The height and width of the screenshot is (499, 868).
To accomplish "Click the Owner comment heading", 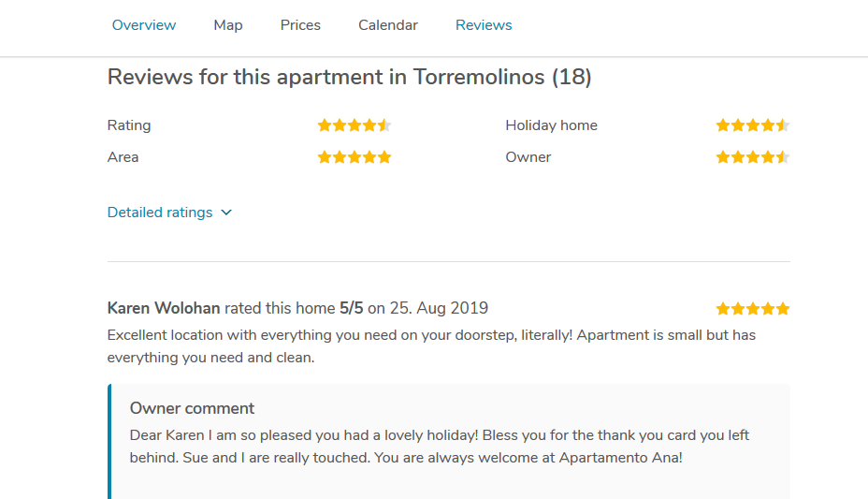I will tap(192, 408).
